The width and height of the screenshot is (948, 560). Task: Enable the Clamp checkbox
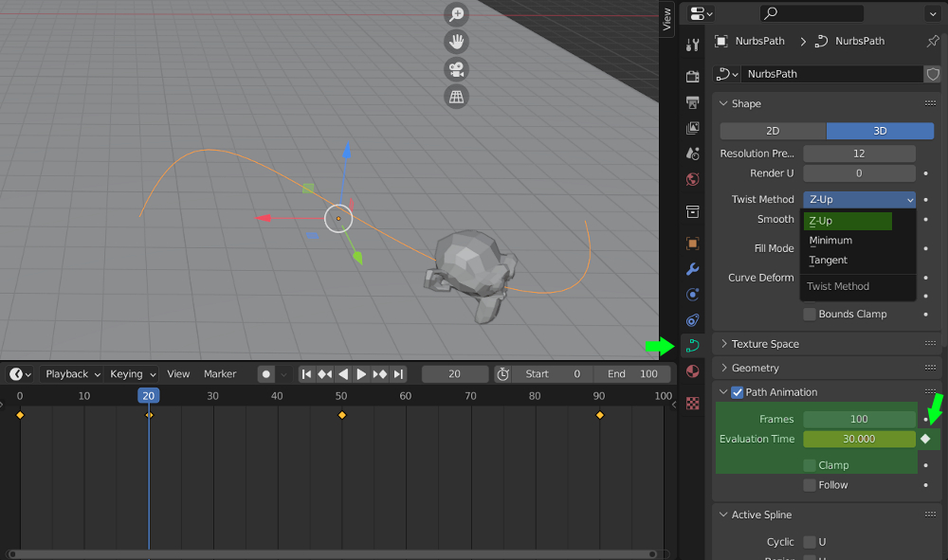810,465
